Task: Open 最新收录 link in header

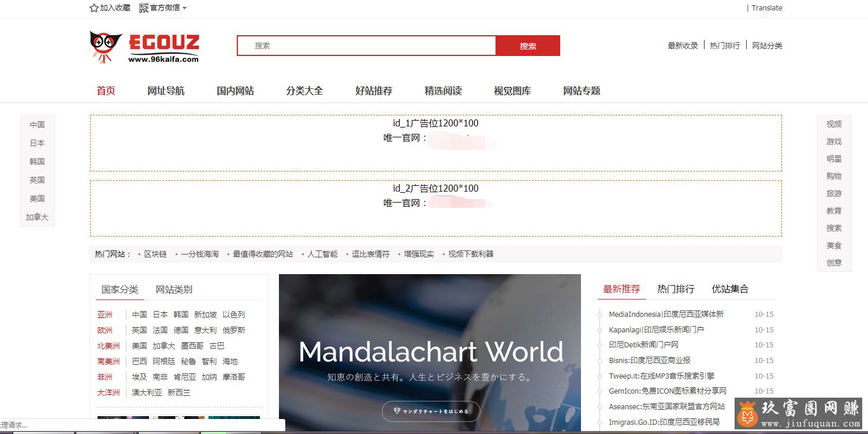Action: (683, 46)
